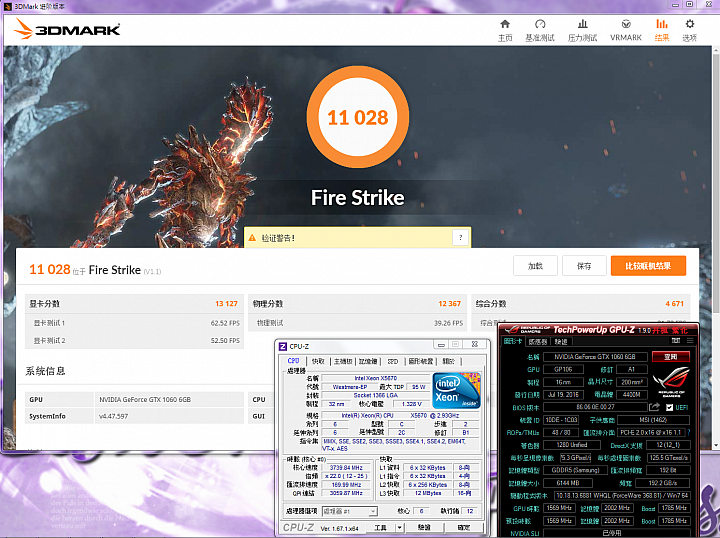Click the validation warning triangle icon
The image size is (720, 538).
tap(252, 238)
